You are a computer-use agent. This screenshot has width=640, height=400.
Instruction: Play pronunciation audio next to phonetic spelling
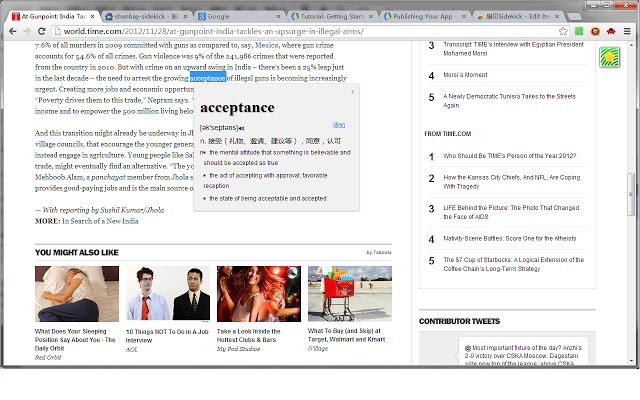242,129
